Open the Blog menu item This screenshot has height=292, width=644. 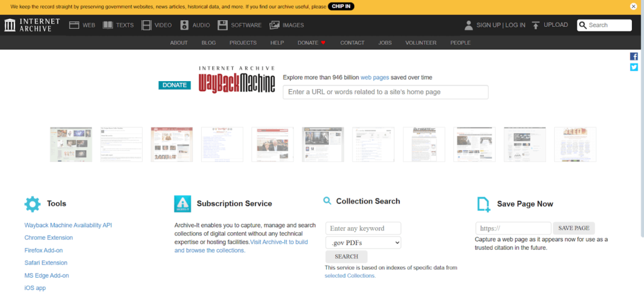point(209,43)
